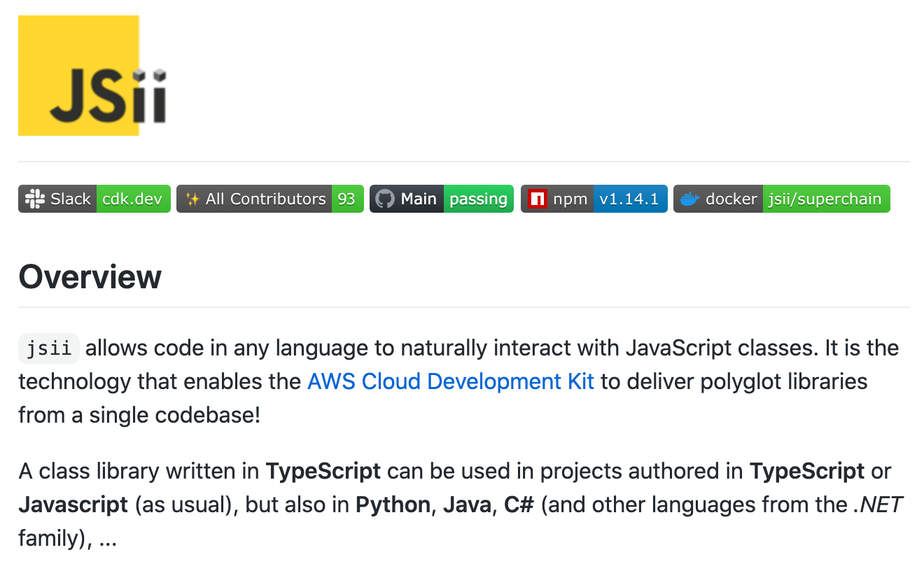
Task: Open the green passing build status
Action: click(x=478, y=199)
